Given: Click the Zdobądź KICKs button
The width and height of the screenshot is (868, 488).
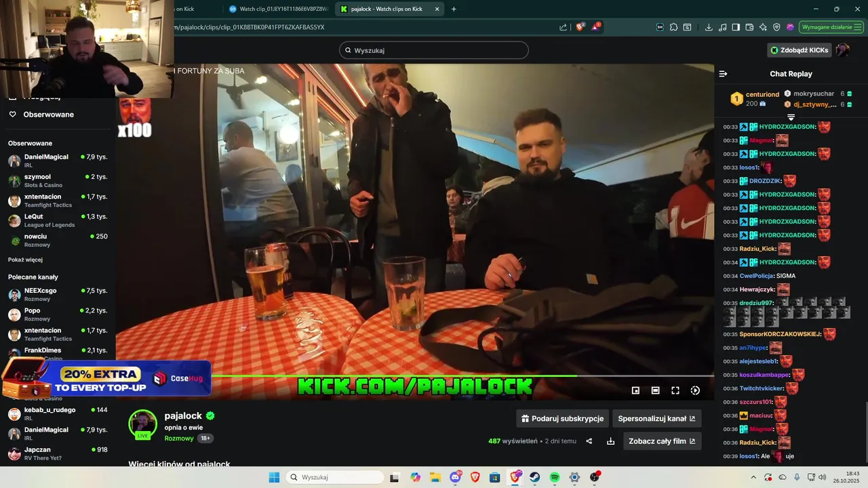Looking at the screenshot, I should 799,50.
